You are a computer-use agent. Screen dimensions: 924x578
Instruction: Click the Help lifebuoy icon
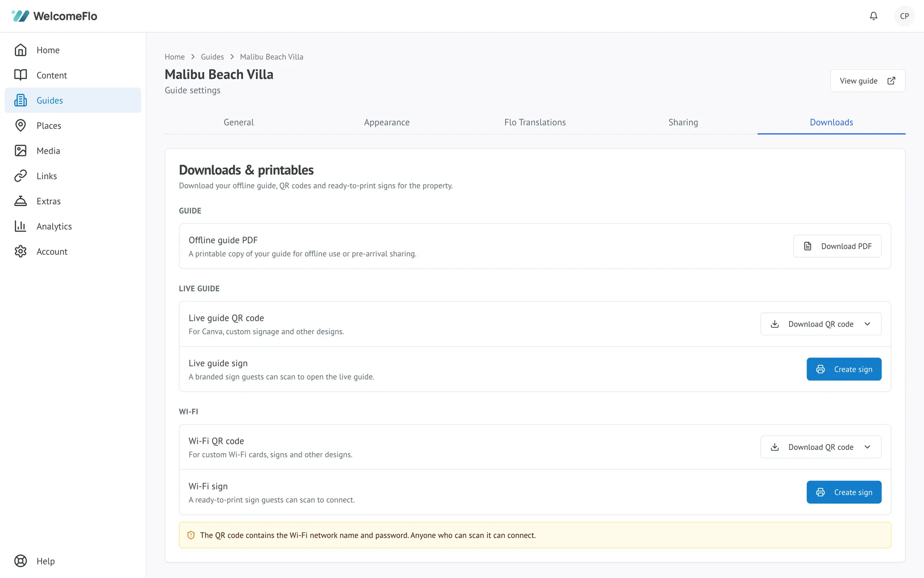point(20,561)
